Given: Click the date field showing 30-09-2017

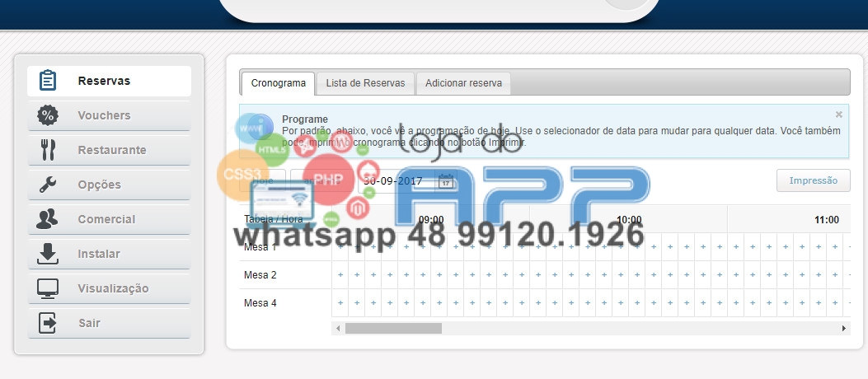Looking at the screenshot, I should pyautogui.click(x=396, y=181).
